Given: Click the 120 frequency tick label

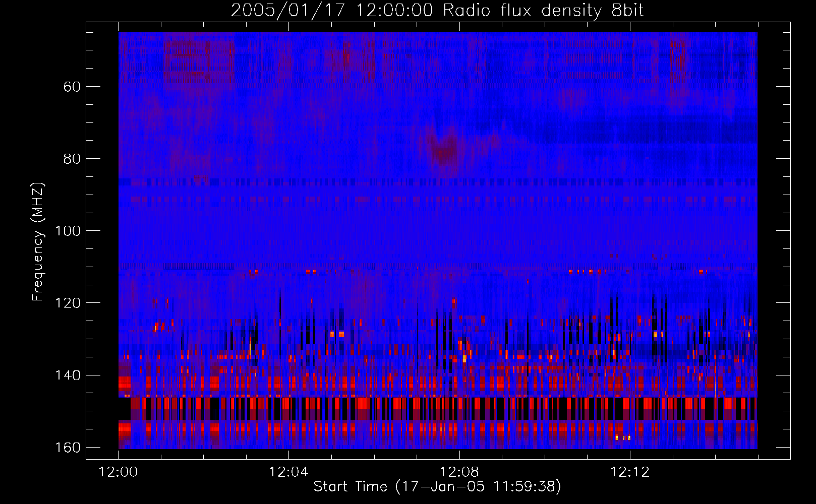Looking at the screenshot, I should [x=68, y=303].
